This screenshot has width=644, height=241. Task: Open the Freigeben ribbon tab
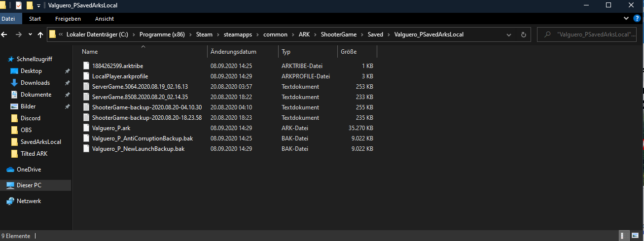pos(68,19)
